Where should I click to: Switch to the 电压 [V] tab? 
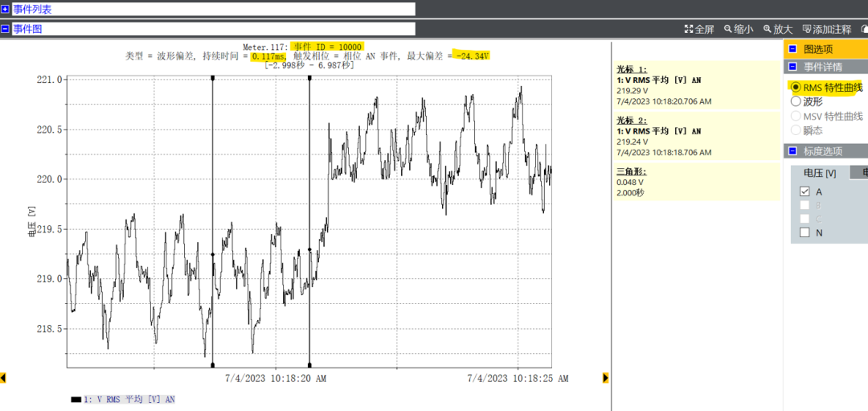coord(819,174)
